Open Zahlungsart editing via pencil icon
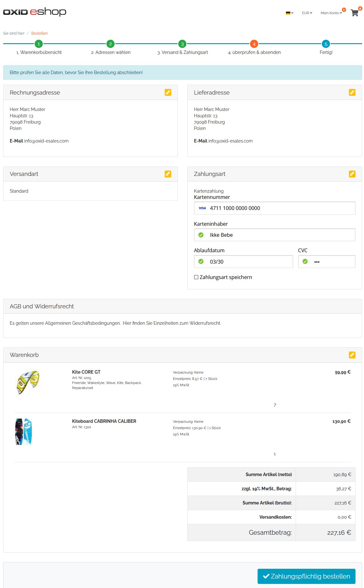Image resolution: width=364 pixels, height=588 pixels. click(x=352, y=174)
